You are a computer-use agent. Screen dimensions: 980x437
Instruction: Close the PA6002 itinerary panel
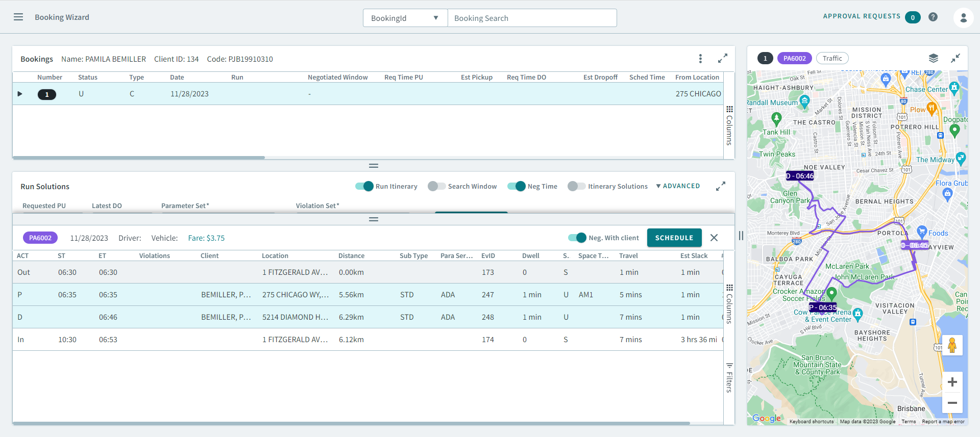coord(714,238)
